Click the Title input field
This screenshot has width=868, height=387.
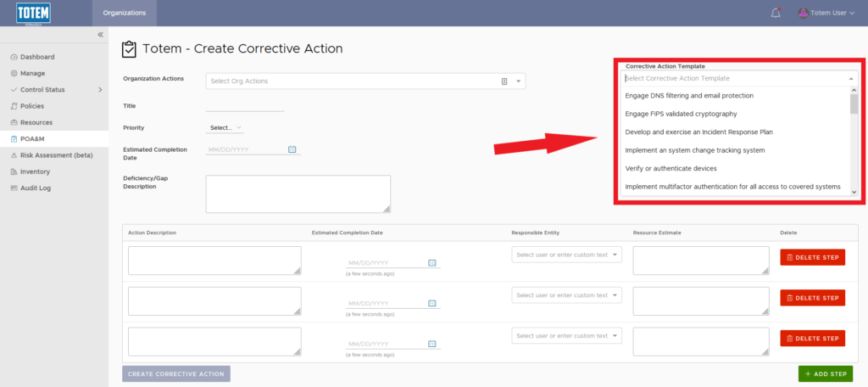click(245, 106)
